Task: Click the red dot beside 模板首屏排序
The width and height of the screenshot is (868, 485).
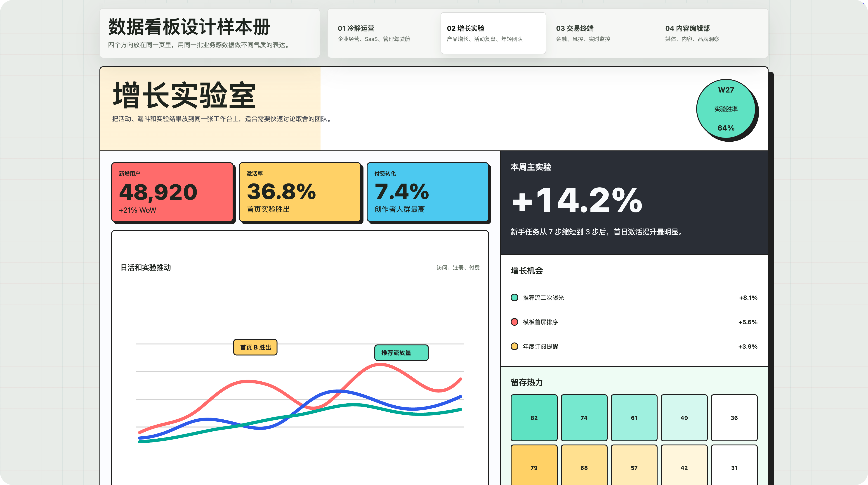Action: pyautogui.click(x=514, y=322)
